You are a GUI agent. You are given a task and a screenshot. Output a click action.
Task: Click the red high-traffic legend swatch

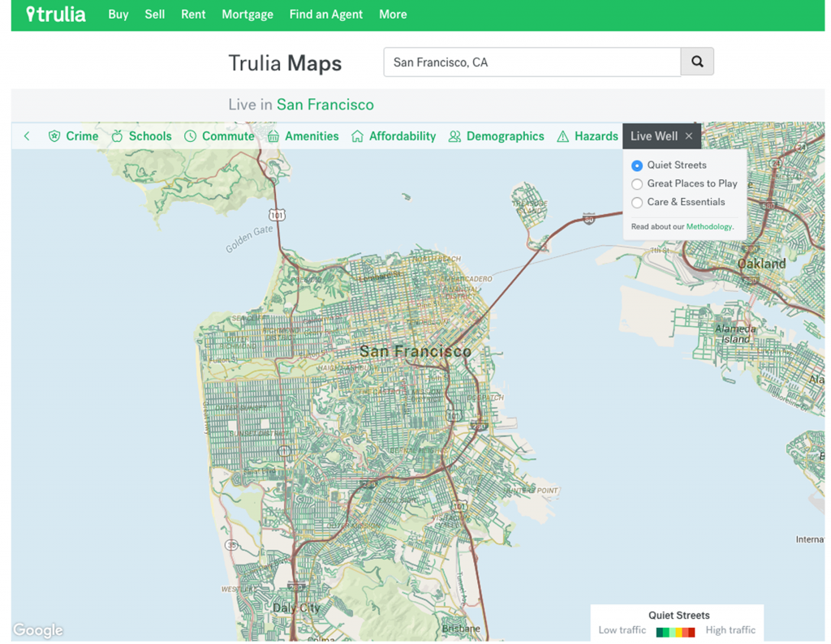[x=691, y=632]
